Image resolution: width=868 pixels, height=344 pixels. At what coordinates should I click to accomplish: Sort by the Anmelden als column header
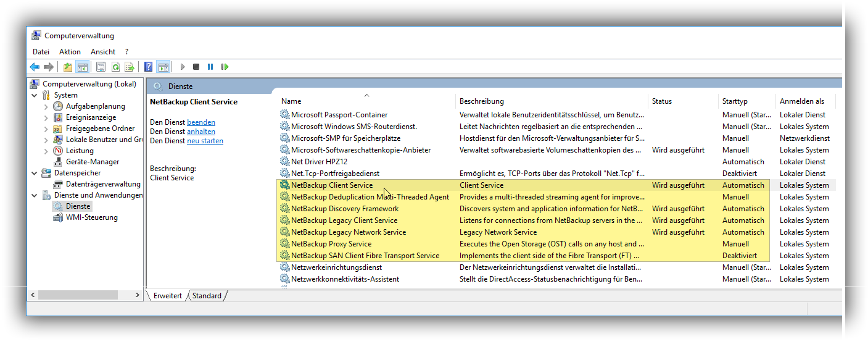click(805, 101)
